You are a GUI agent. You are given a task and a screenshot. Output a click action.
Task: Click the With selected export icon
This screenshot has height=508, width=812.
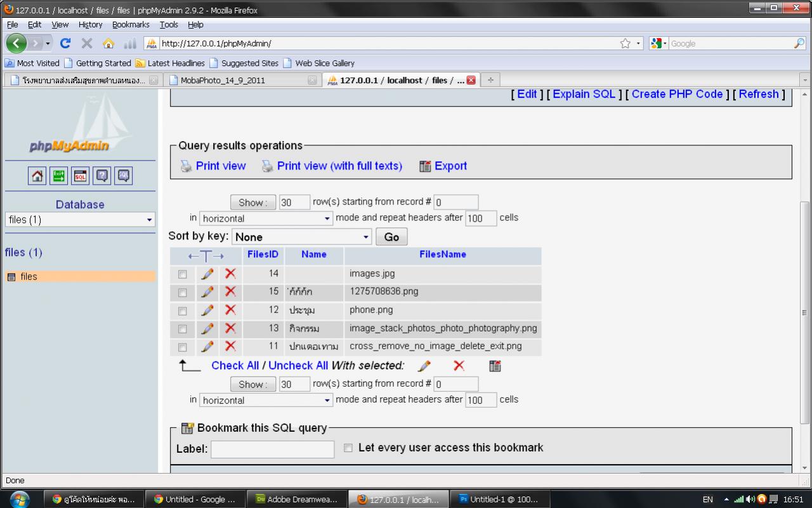(x=495, y=366)
